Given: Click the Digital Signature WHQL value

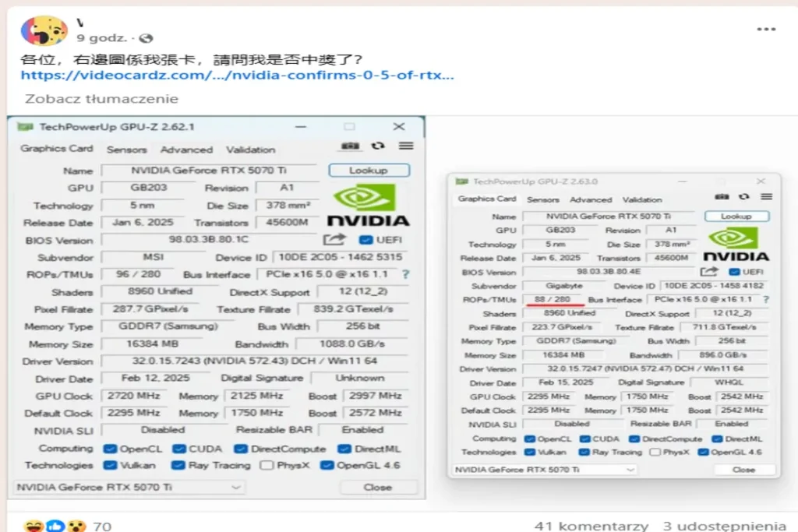Looking at the screenshot, I should coord(729,382).
